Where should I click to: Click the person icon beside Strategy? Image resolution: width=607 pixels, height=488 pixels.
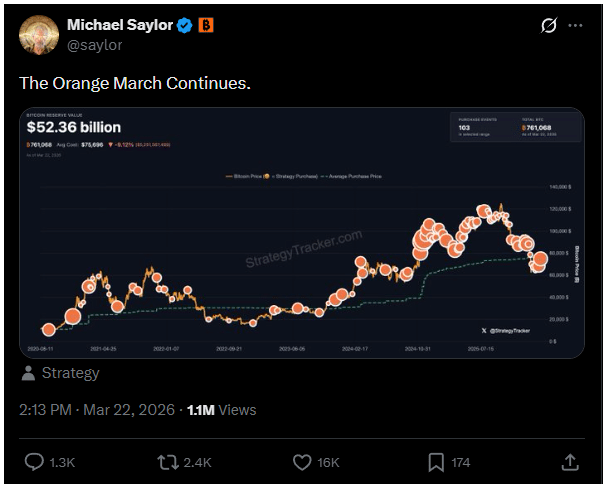[x=29, y=373]
